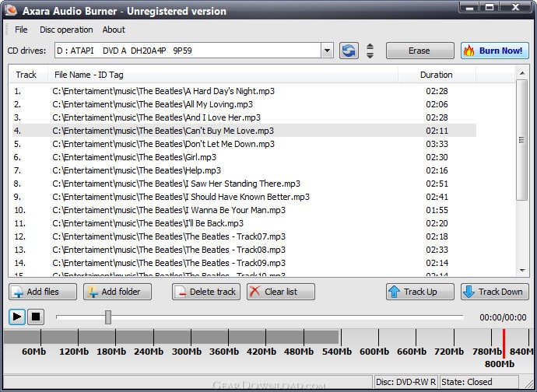The image size is (537, 392).
Task: Select track The Beatles - Track07.mp3
Action: [x=244, y=236]
